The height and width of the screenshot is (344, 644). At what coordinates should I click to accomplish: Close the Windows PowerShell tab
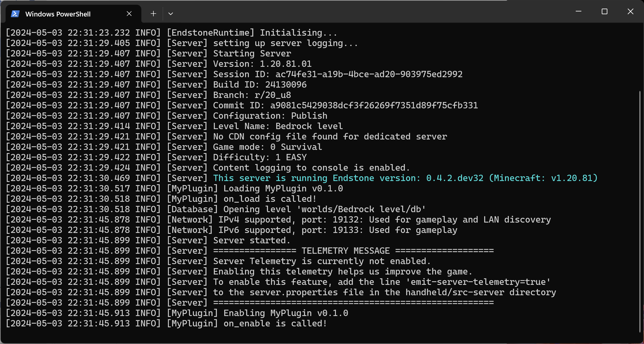pos(129,14)
